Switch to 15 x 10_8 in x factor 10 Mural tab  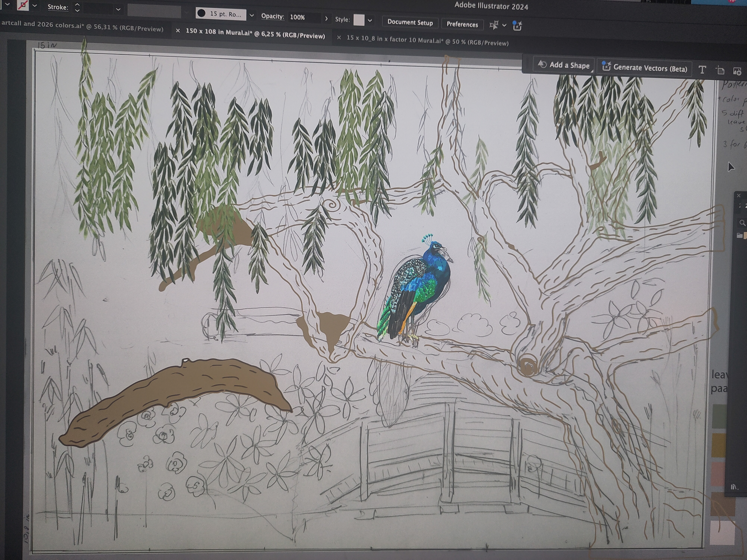pos(427,41)
